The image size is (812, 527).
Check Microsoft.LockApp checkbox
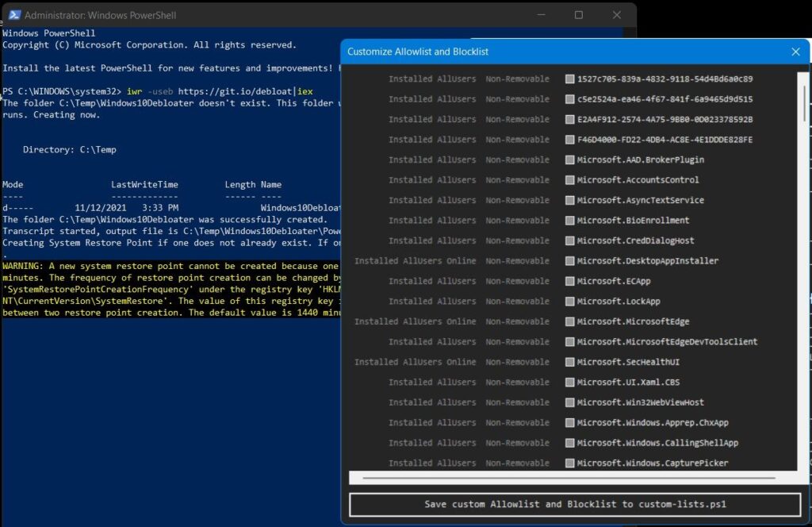click(x=569, y=301)
